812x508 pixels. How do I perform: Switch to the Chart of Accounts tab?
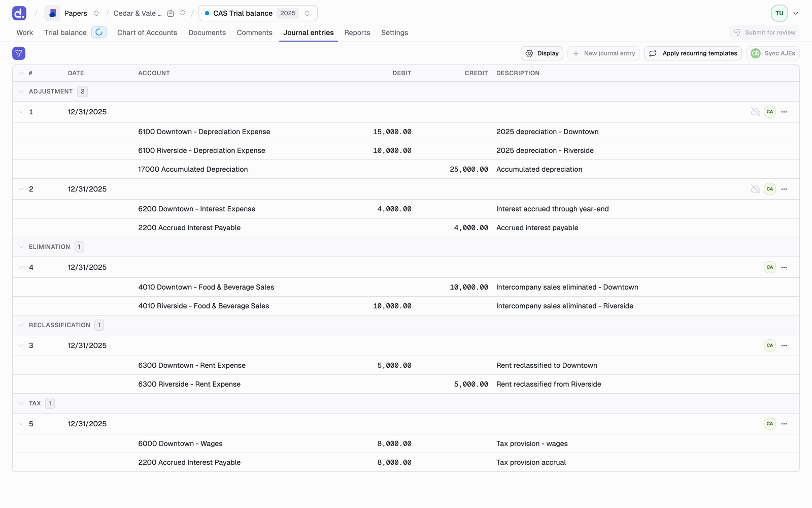pos(147,33)
